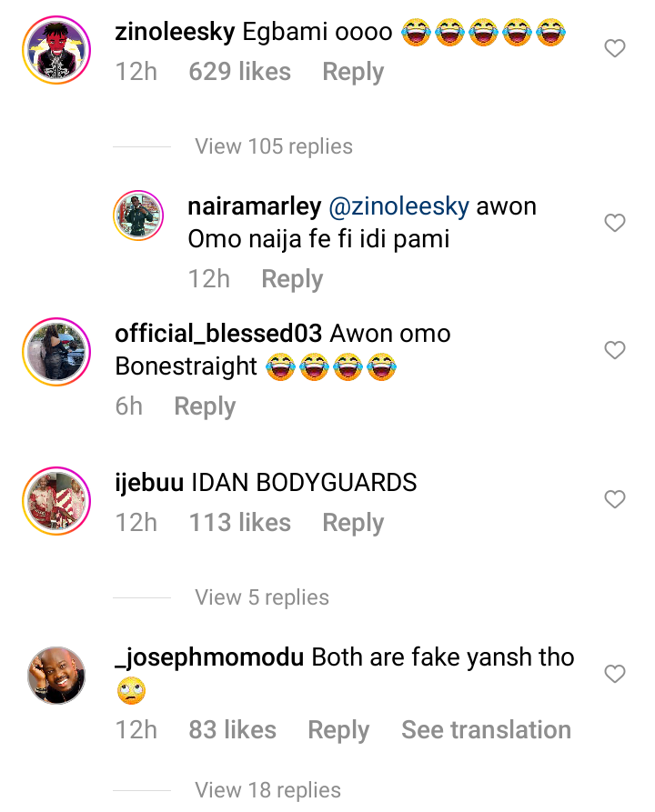This screenshot has height=812, width=655.
Task: Expand View 5 replies under ijebuu
Action: [262, 597]
